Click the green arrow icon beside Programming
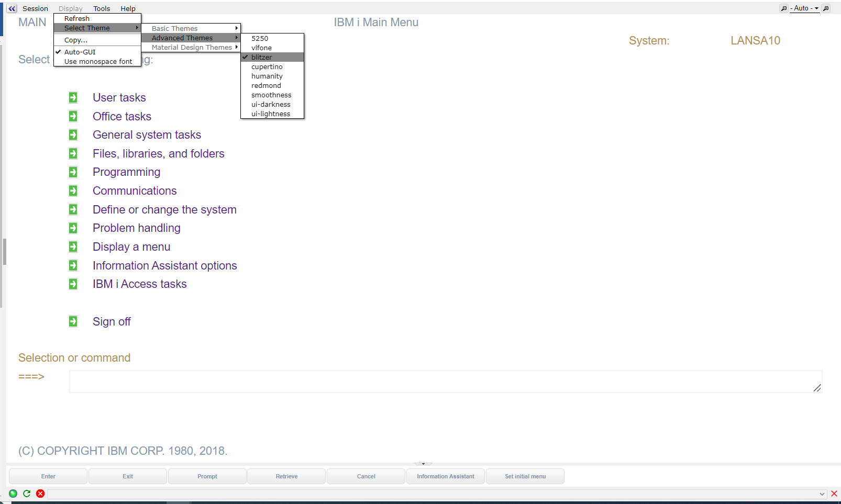The height and width of the screenshot is (504, 841). coord(73,172)
